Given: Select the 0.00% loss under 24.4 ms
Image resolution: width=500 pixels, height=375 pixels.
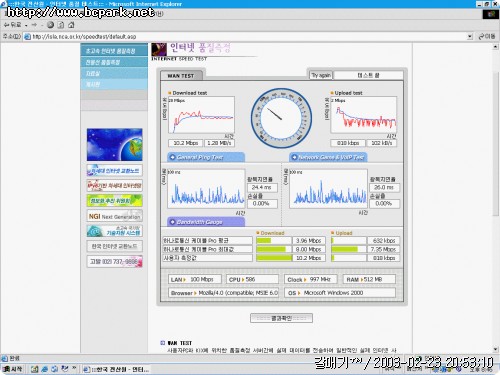Looking at the screenshot, I should 262,204.
